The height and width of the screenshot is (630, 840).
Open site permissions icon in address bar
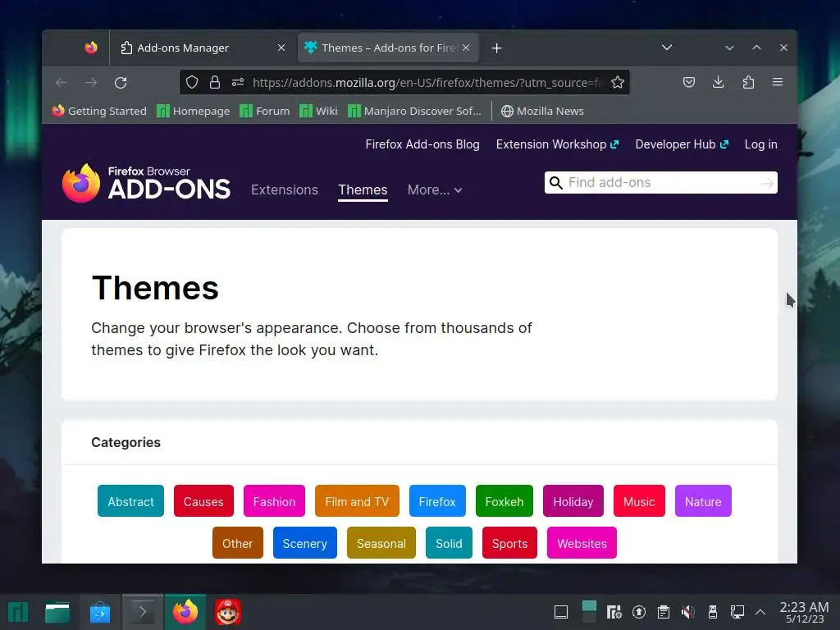click(x=238, y=82)
